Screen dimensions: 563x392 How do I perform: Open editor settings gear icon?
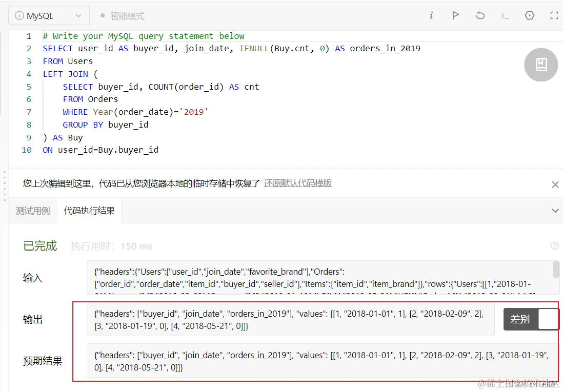tap(530, 15)
